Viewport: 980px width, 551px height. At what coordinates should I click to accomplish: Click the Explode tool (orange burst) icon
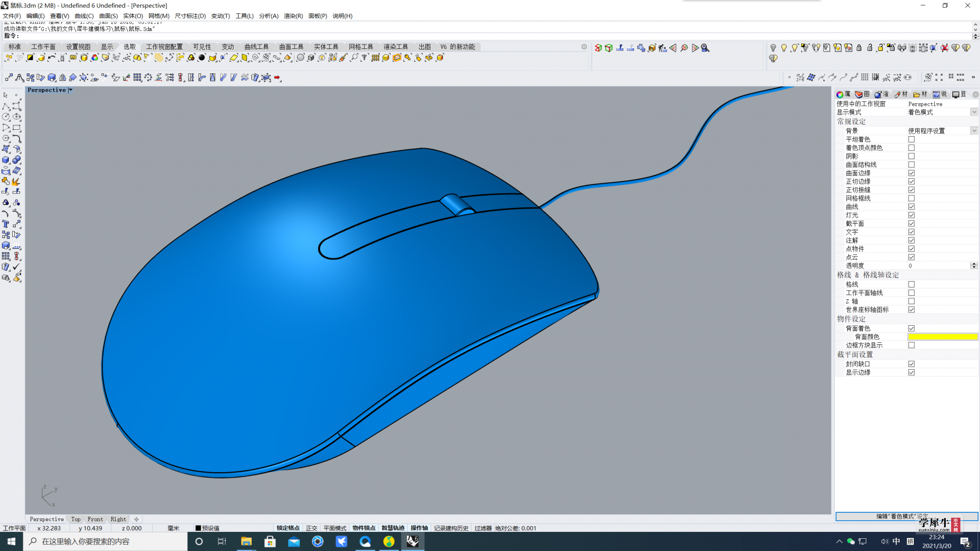click(x=17, y=181)
